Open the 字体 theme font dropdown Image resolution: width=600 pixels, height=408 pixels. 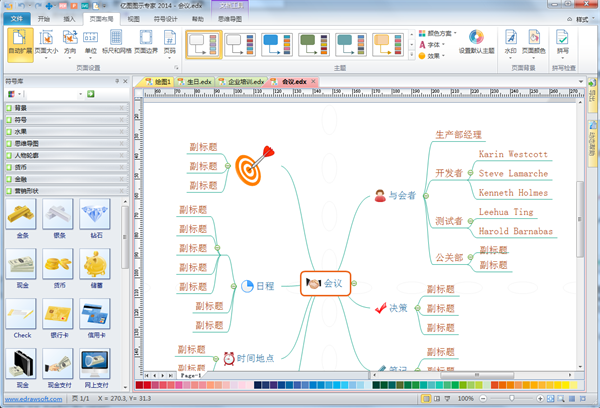[432, 45]
